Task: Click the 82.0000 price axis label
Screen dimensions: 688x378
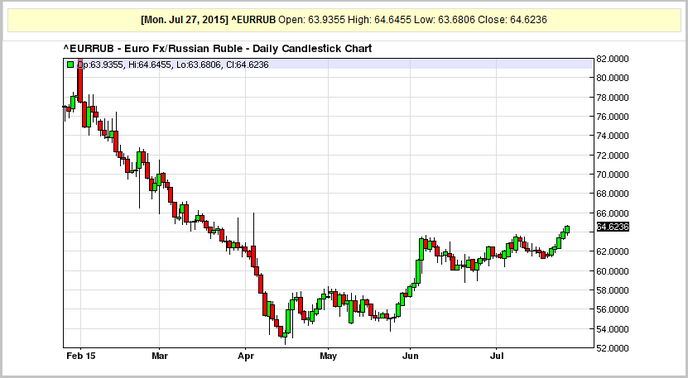Action: pyautogui.click(x=613, y=59)
